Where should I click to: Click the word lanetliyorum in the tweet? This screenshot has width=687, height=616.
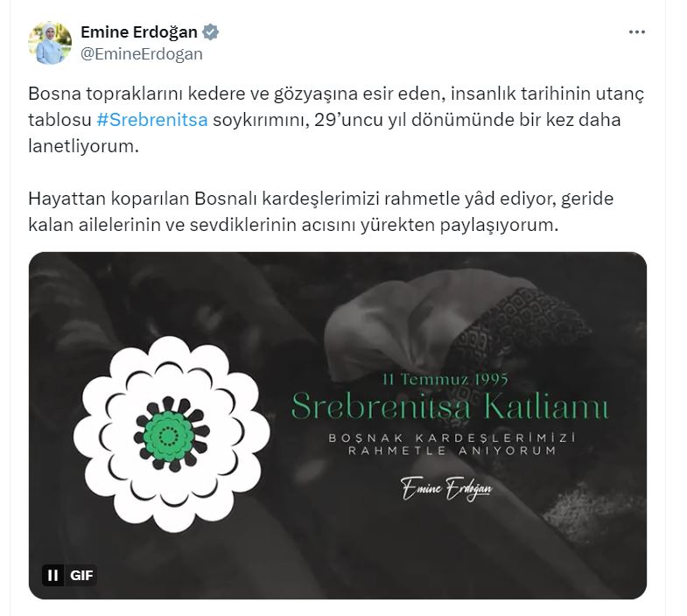83,146
